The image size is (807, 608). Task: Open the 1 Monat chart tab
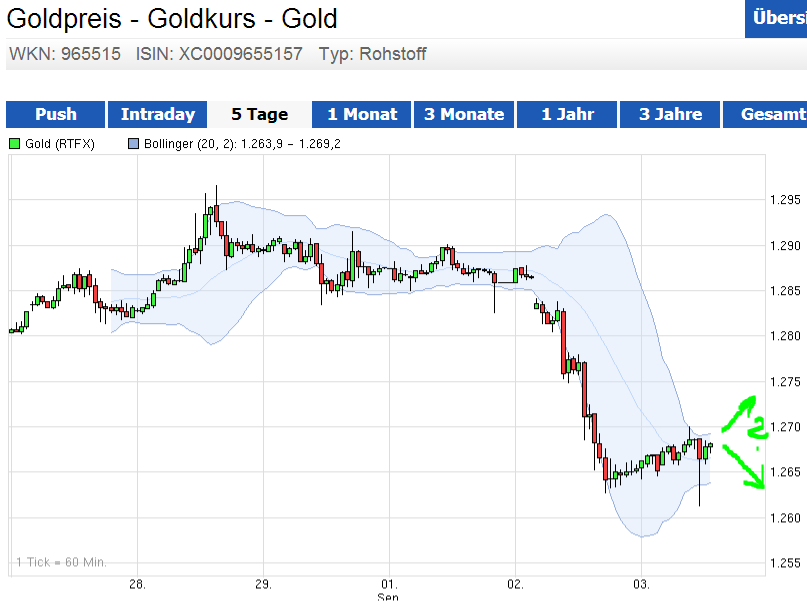pyautogui.click(x=361, y=114)
